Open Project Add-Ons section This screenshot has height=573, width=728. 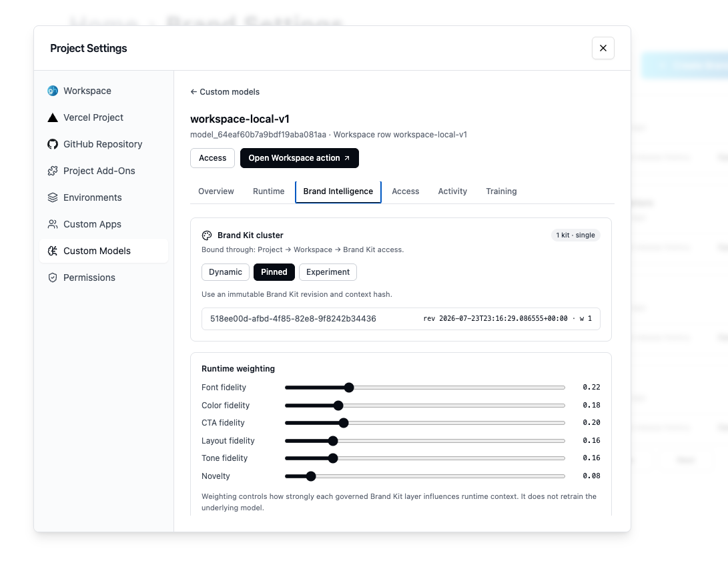point(103,171)
